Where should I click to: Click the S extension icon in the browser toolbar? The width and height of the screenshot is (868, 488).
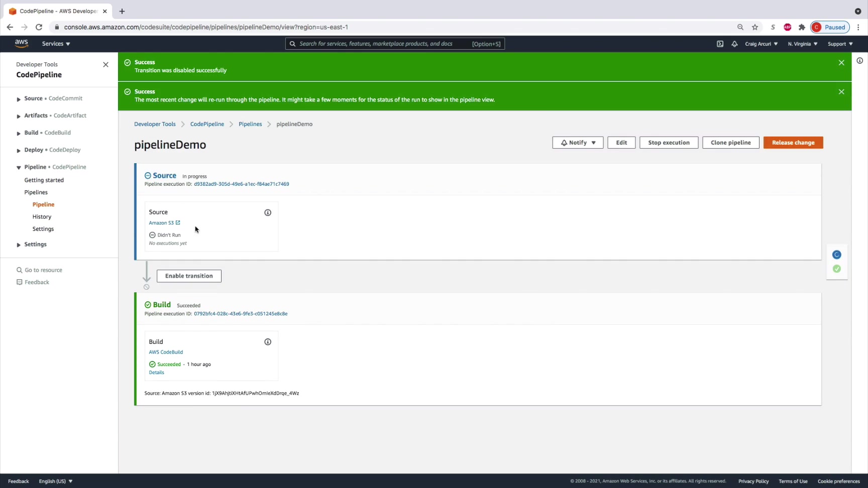(773, 27)
